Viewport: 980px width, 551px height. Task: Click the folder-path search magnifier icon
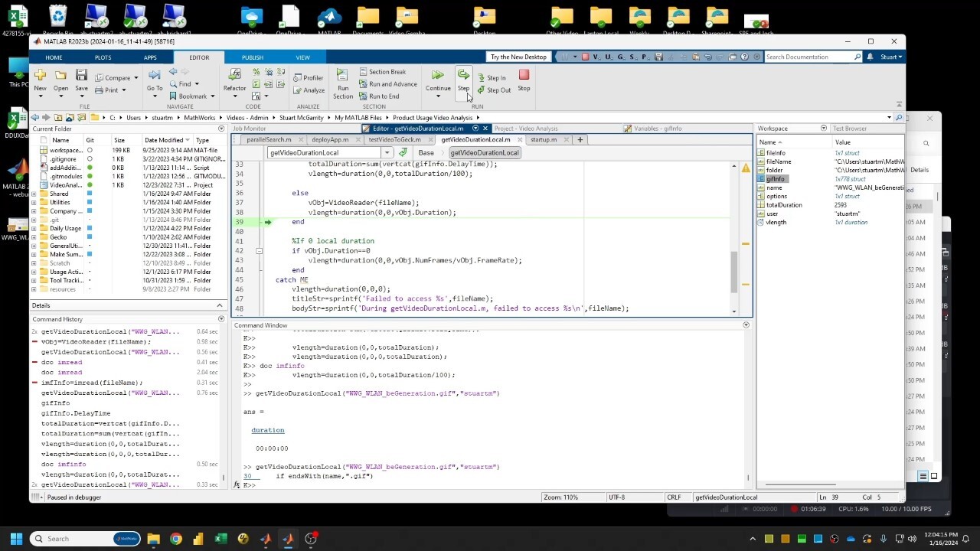[x=899, y=118]
